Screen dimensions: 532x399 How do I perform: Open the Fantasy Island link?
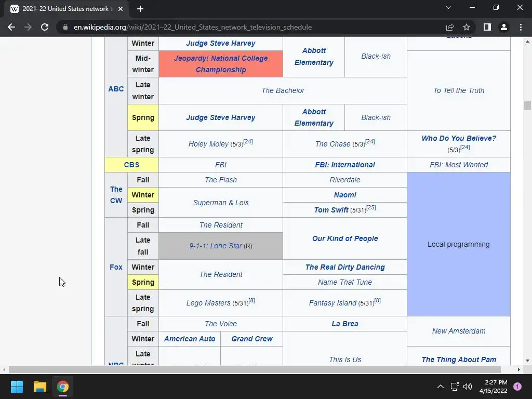point(332,303)
